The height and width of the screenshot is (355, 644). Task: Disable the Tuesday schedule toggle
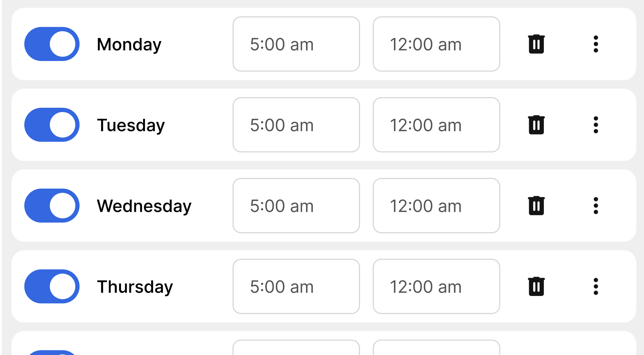(x=52, y=125)
